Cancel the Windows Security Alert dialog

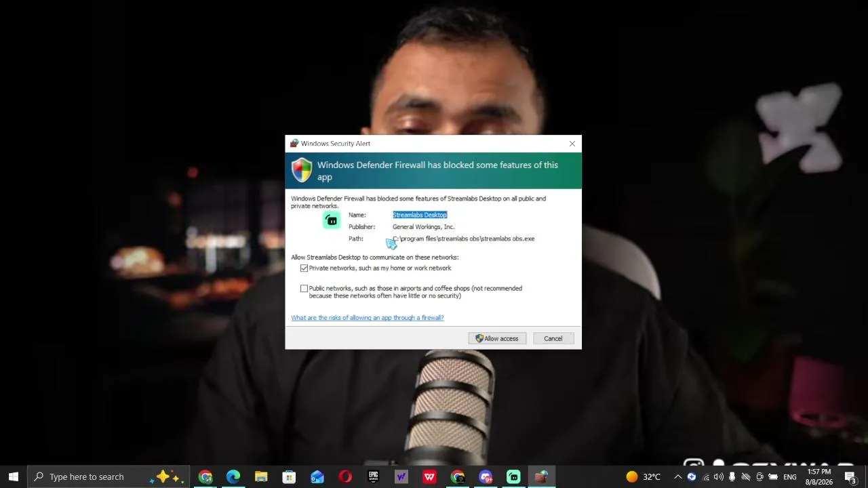click(x=553, y=338)
